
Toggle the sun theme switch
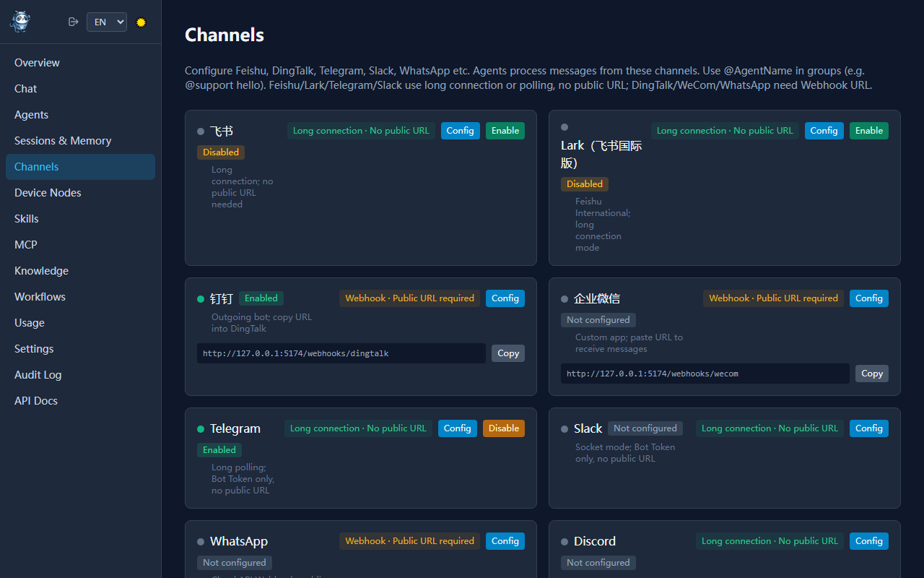[x=141, y=22]
